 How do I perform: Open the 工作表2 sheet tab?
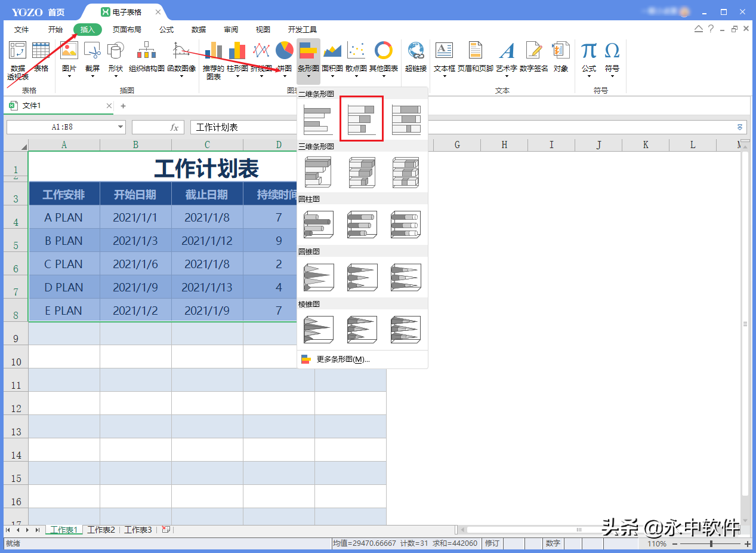[101, 530]
